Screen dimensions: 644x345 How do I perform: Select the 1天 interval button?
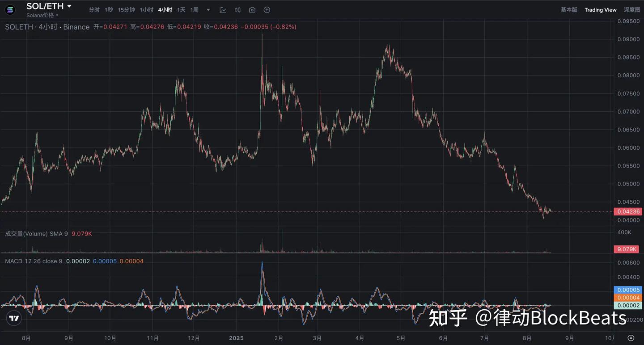point(181,9)
